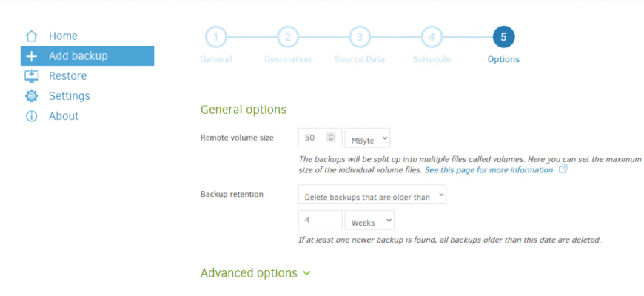Go to step 2 Destination circle
The width and height of the screenshot is (644, 296).
[x=287, y=36]
